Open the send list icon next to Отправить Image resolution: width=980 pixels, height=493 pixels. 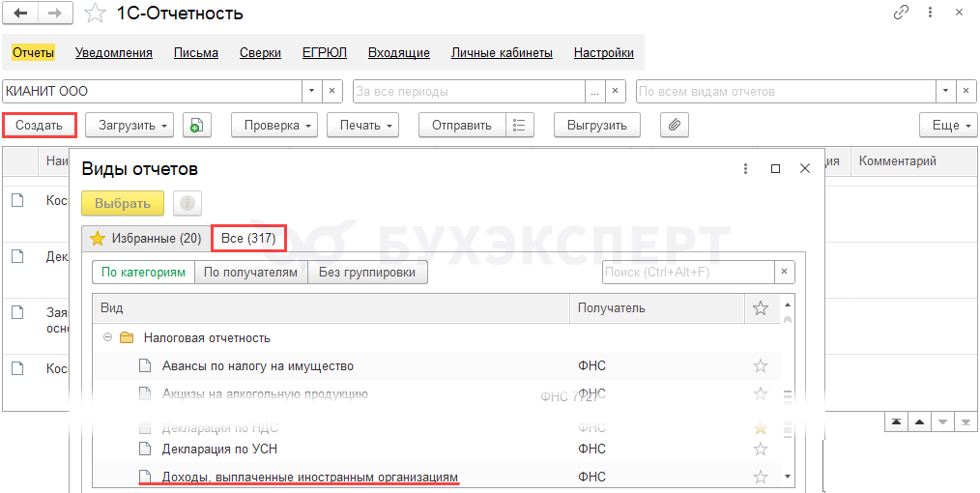[x=519, y=125]
